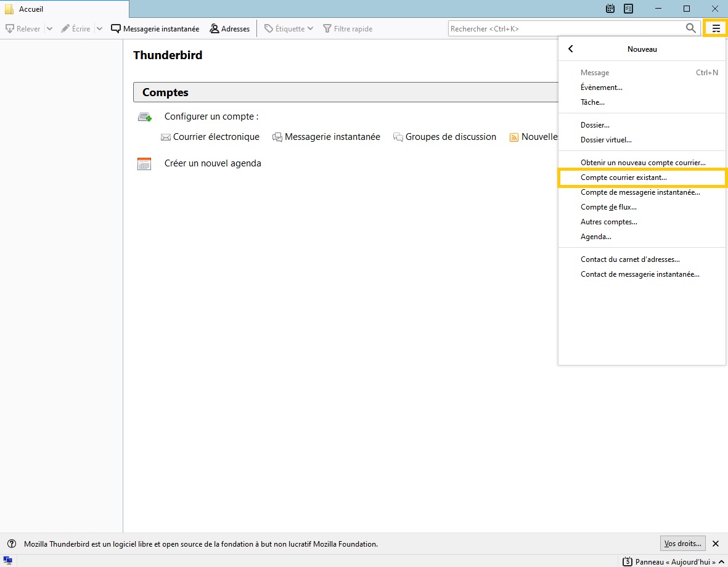
Task: Choose Dossier virtuel... in the menu
Action: point(642,140)
